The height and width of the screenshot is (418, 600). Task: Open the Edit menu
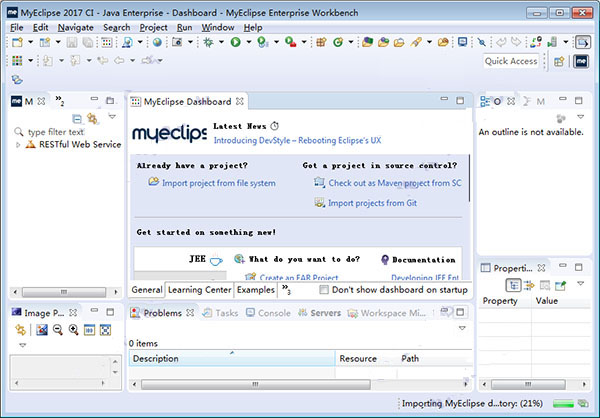click(40, 28)
